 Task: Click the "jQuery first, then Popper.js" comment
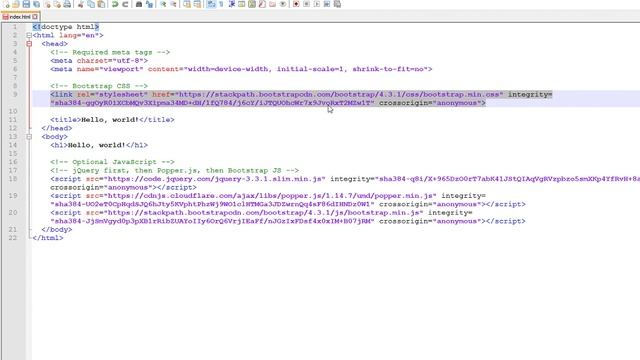click(x=175, y=171)
